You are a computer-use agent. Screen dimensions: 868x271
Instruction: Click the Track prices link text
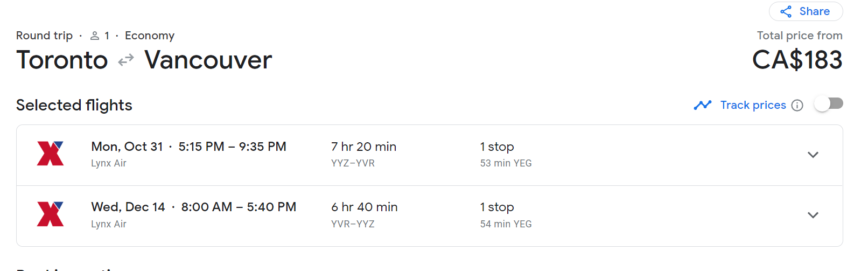click(x=753, y=105)
